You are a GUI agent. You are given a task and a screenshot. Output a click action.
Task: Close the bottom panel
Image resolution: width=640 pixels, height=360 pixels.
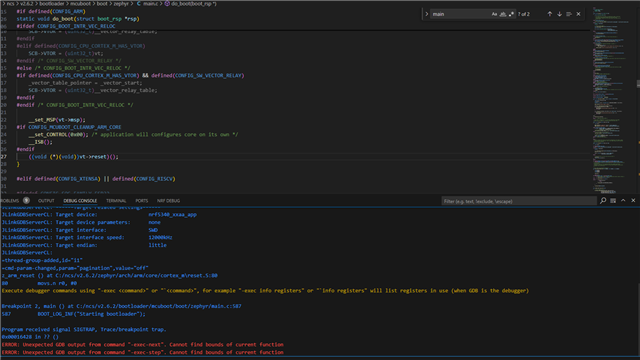click(633, 201)
